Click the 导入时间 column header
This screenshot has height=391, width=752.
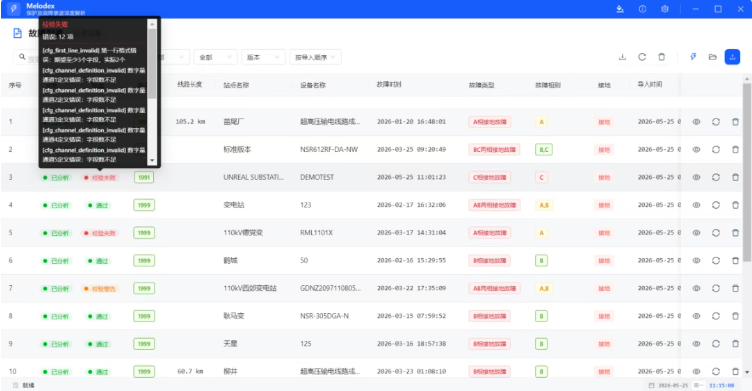pos(650,84)
